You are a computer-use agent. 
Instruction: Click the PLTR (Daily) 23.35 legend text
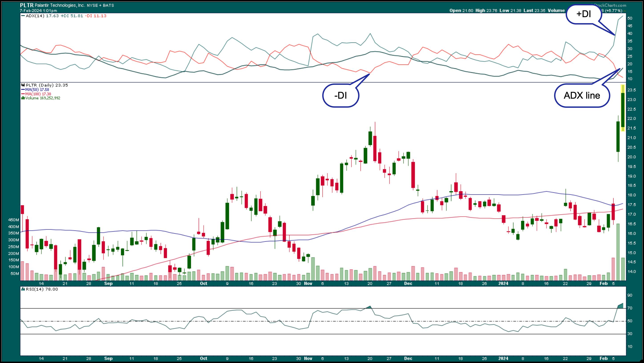pyautogui.click(x=47, y=85)
